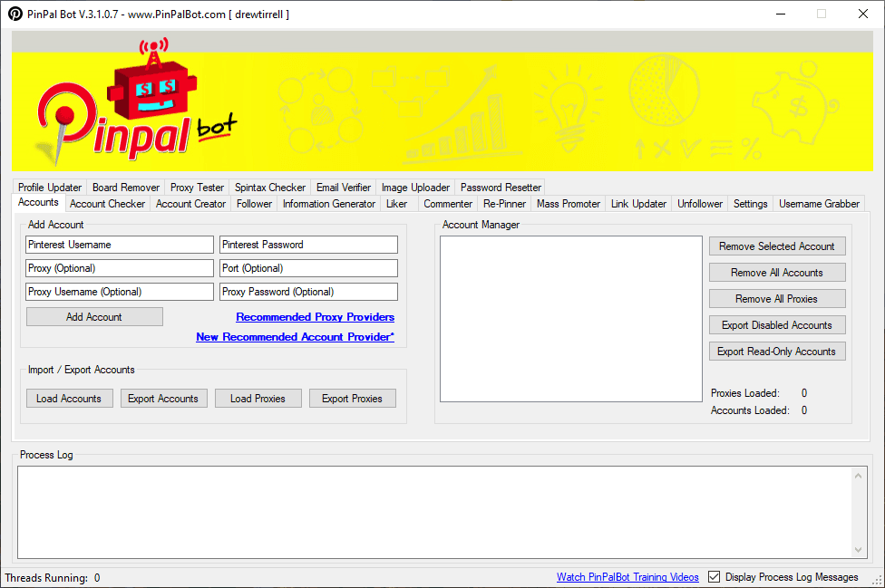Enable Display Process Log Messages
This screenshot has height=588, width=885.
715,576
